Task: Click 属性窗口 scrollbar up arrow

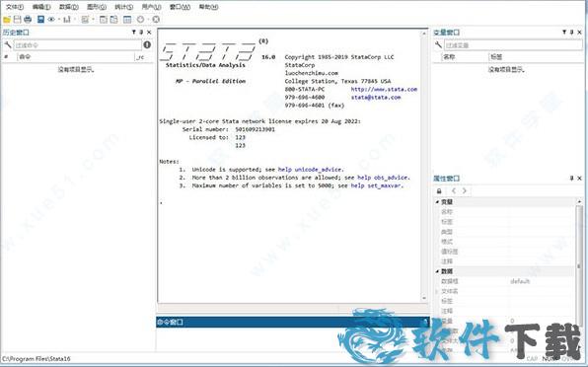Action: 579,201
